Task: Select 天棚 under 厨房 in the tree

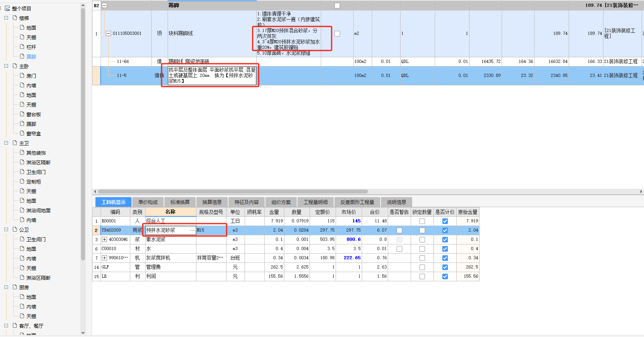Action: tap(31, 316)
